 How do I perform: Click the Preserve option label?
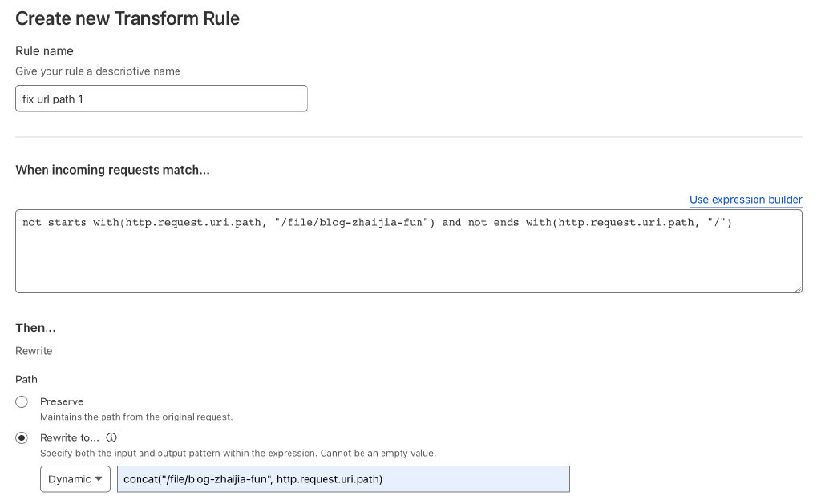click(x=62, y=401)
